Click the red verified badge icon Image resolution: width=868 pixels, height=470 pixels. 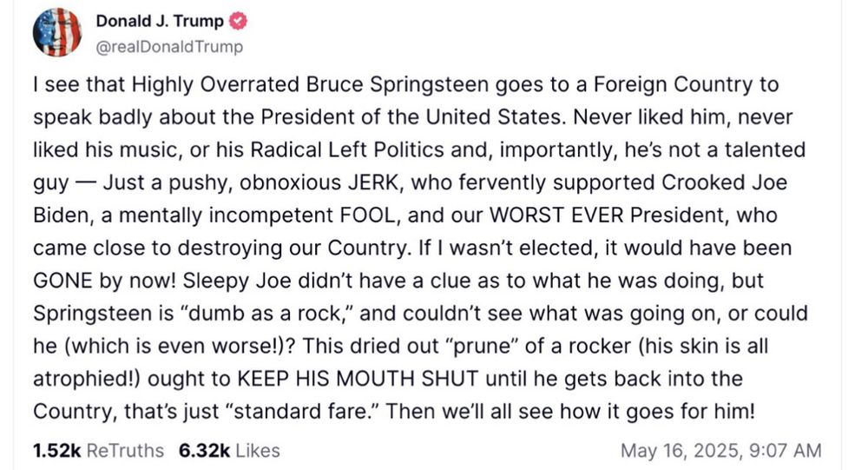pyautogui.click(x=237, y=23)
